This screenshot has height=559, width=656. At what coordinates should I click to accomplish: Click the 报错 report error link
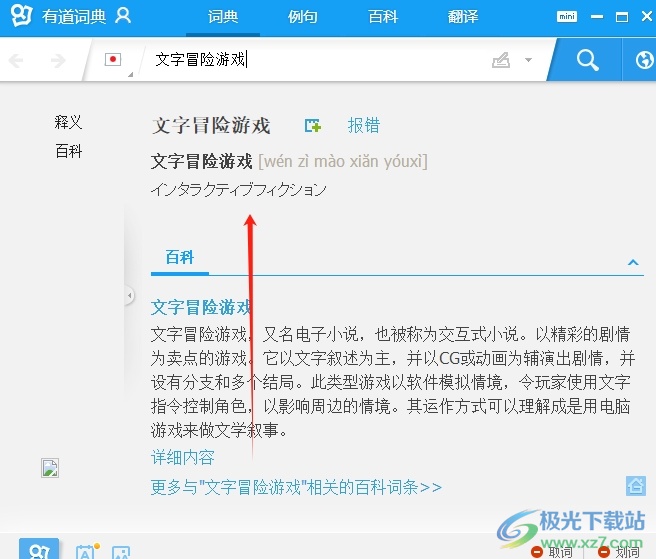pyautogui.click(x=364, y=126)
